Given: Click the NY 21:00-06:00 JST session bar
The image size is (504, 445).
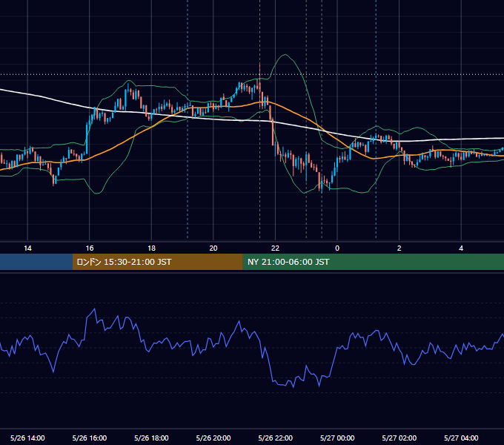Looking at the screenshot, I should pyautogui.click(x=373, y=262).
